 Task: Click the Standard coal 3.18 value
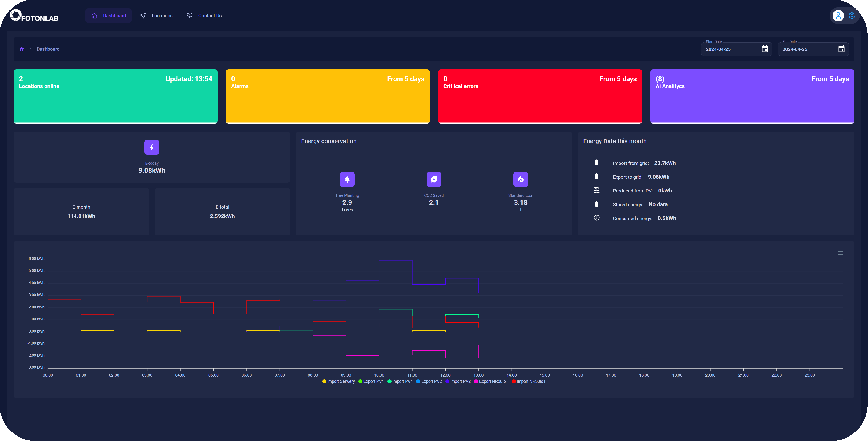point(521,203)
